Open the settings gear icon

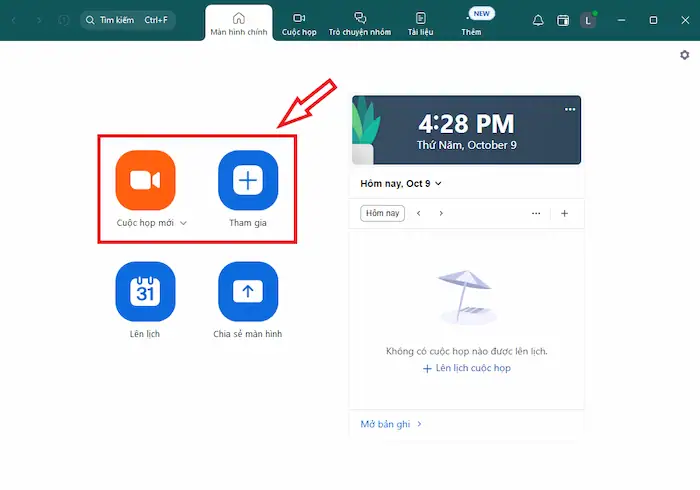point(685,56)
